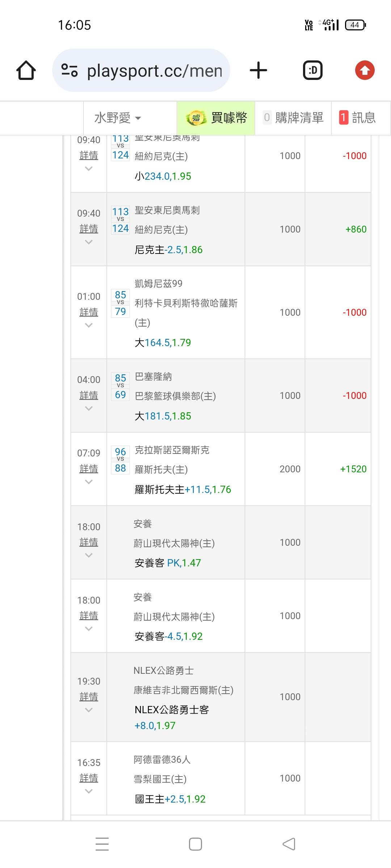
Task: Expand the chevron under 19:30 game
Action: 89,710
